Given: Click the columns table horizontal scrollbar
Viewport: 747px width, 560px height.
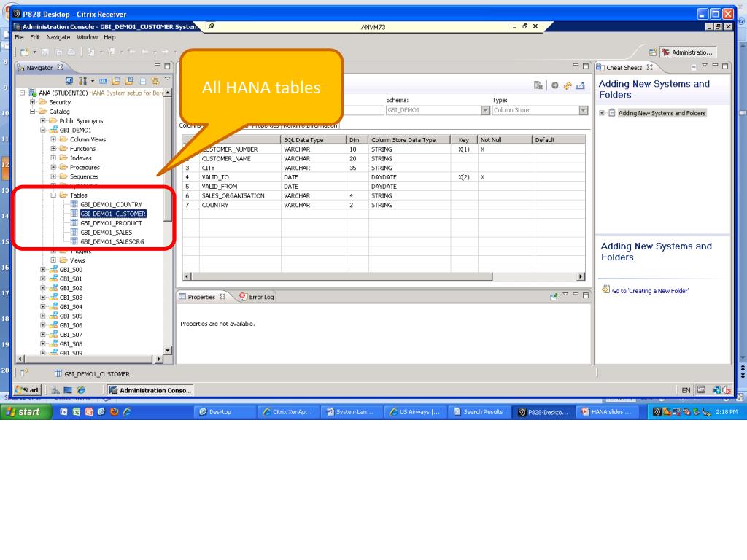Looking at the screenshot, I should 342,276.
